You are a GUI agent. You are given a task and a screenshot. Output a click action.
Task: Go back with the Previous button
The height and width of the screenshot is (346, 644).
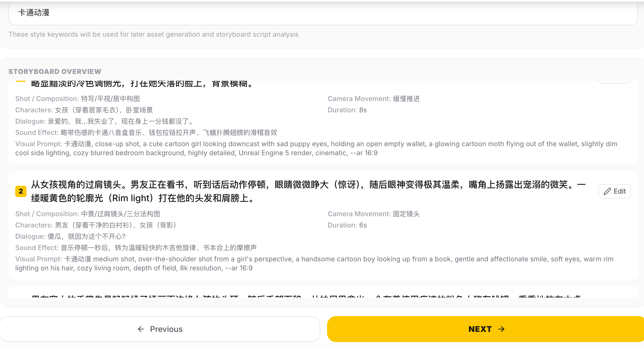tap(160, 329)
